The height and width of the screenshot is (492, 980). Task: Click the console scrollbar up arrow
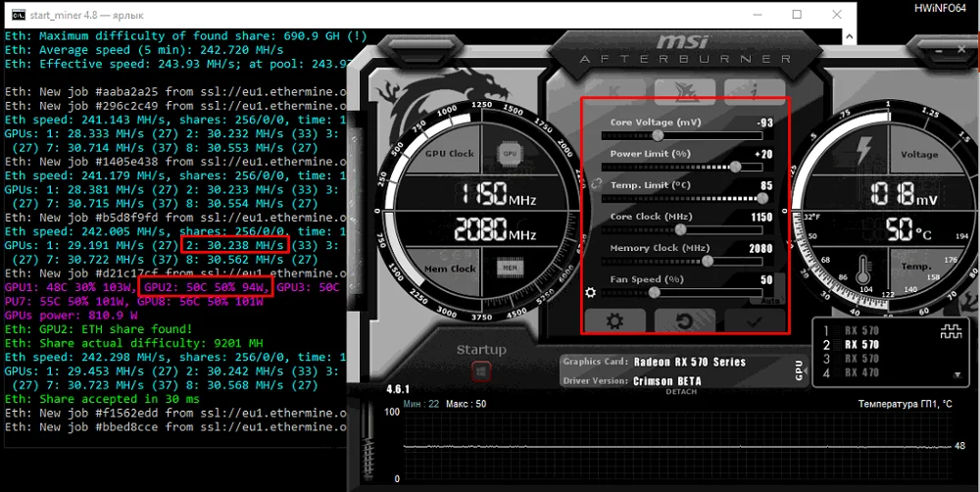[850, 35]
